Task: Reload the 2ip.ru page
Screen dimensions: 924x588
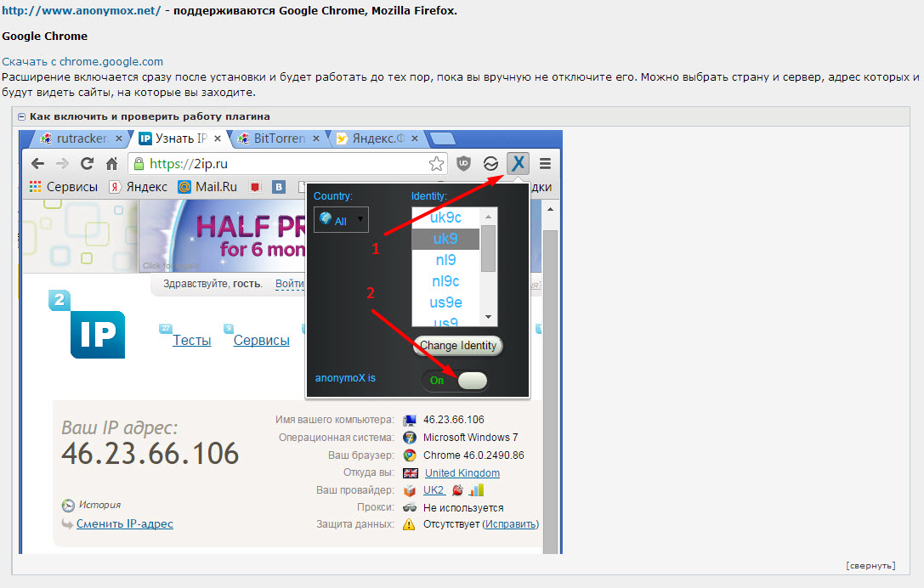Action: tap(88, 163)
